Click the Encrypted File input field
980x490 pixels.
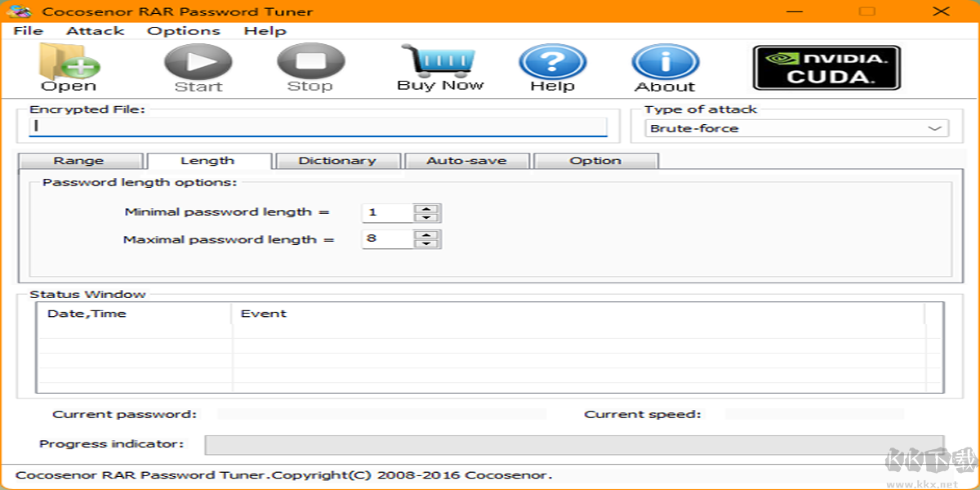(318, 127)
